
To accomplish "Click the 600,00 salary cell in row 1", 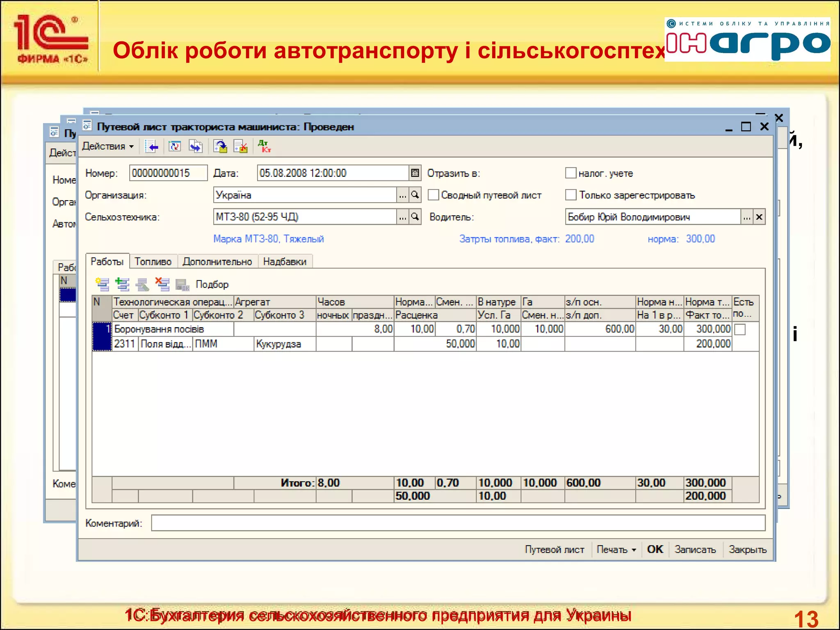I will 600,329.
